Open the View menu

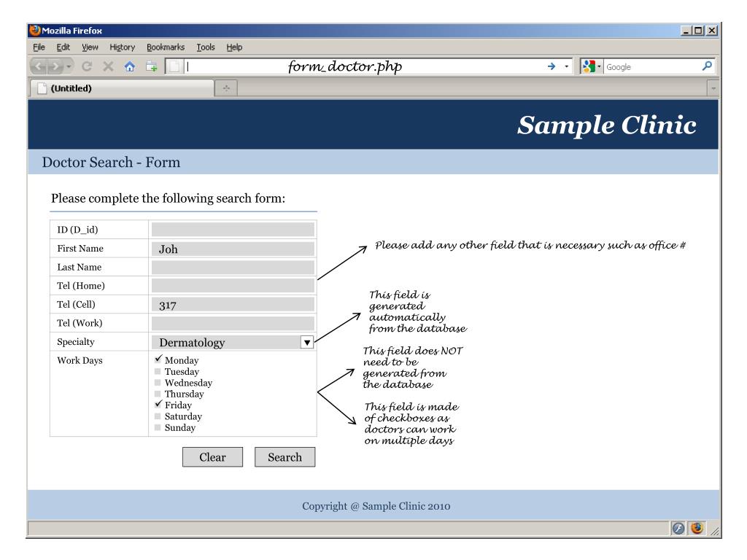[x=90, y=47]
